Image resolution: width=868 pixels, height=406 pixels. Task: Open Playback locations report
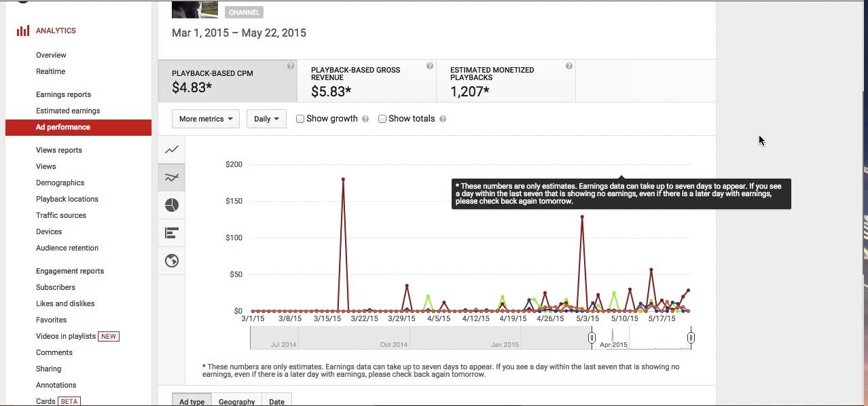[67, 199]
